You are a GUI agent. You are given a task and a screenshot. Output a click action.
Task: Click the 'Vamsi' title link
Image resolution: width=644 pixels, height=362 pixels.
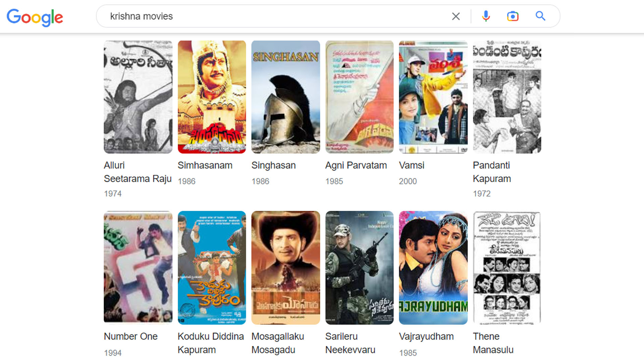(412, 165)
